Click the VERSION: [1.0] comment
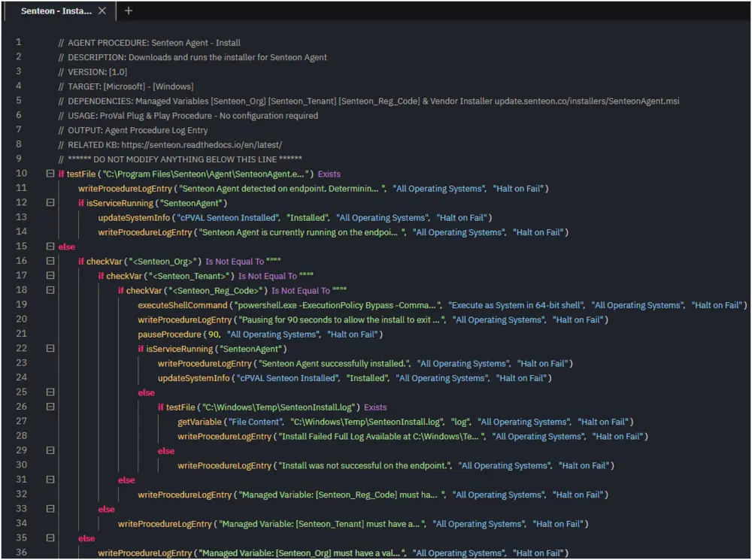Screen dimensions: 752x560 92,72
